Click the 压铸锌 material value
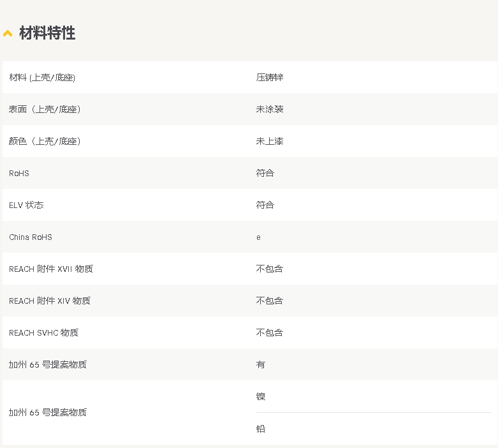 click(x=270, y=77)
